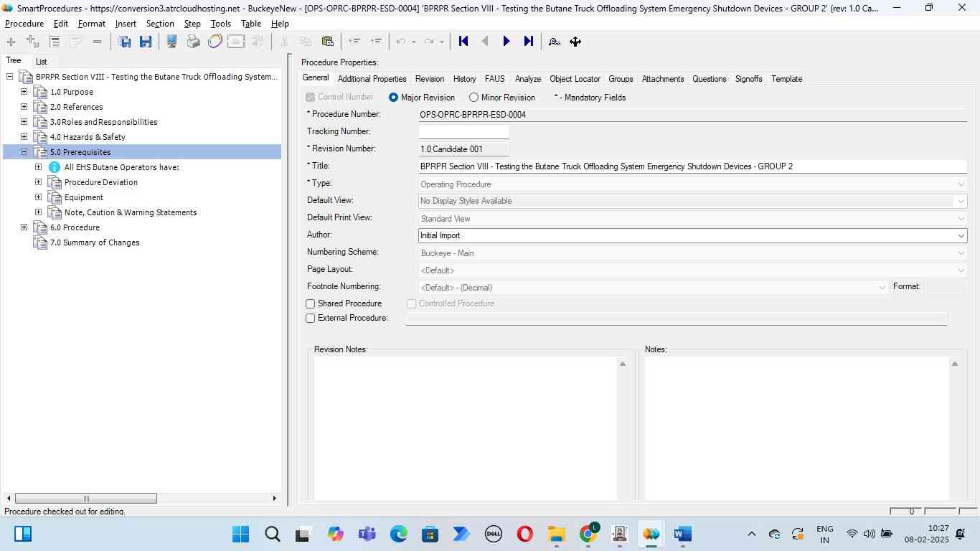Open the Default View dropdown
This screenshot has height=551, width=980.
click(961, 202)
